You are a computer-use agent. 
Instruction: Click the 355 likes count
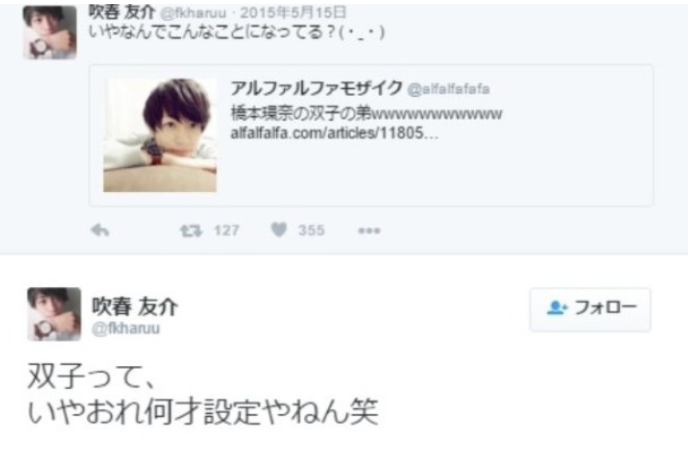click(x=312, y=230)
